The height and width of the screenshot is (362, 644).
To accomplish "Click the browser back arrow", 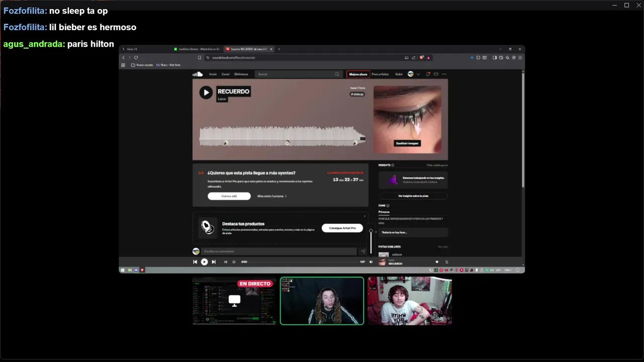I will pos(124,58).
